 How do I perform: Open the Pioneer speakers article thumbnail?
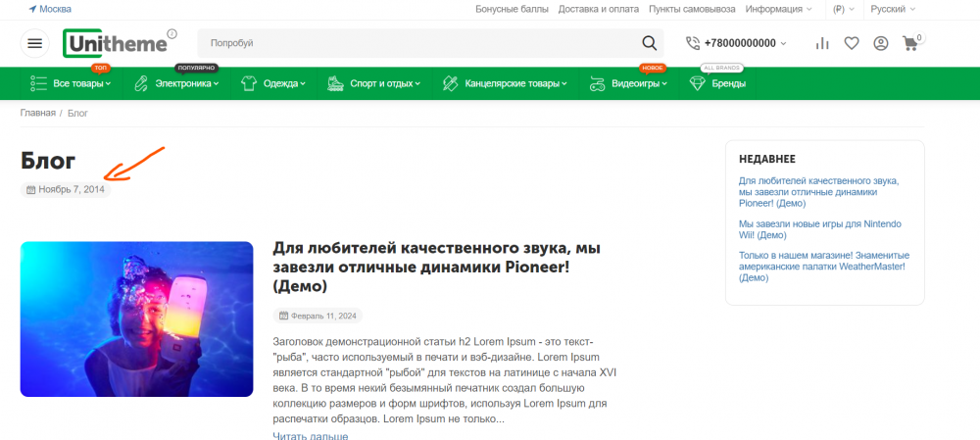tap(137, 319)
